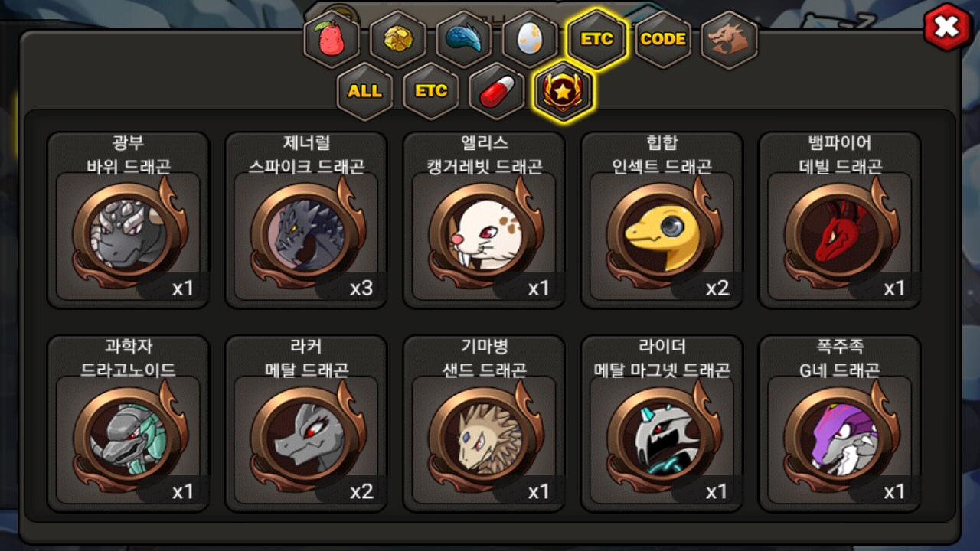The image size is (980, 551).
Task: Select 광부 바위 드래곤 emblem
Action: tap(128, 220)
